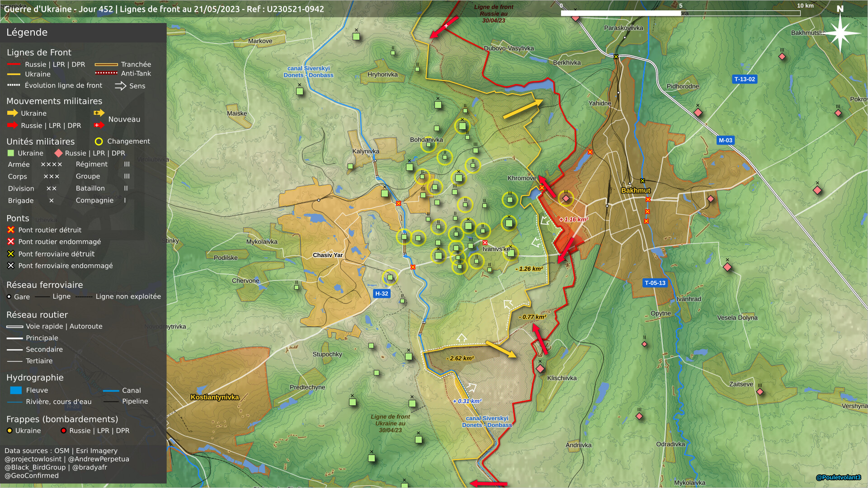Click the yellow Changement circle legend icon
Screen dimensions: 868x488
point(99,141)
